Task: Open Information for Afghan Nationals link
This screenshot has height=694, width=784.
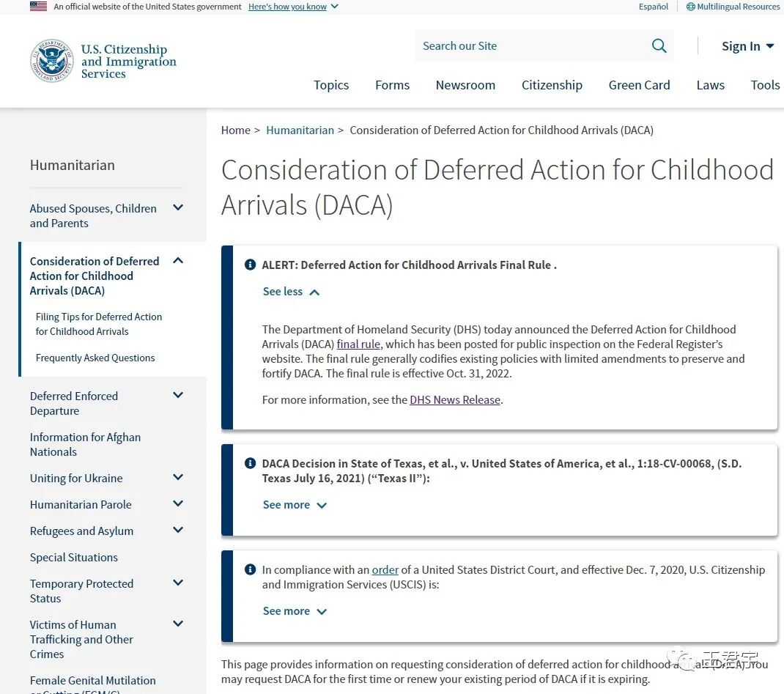Action: (x=85, y=445)
